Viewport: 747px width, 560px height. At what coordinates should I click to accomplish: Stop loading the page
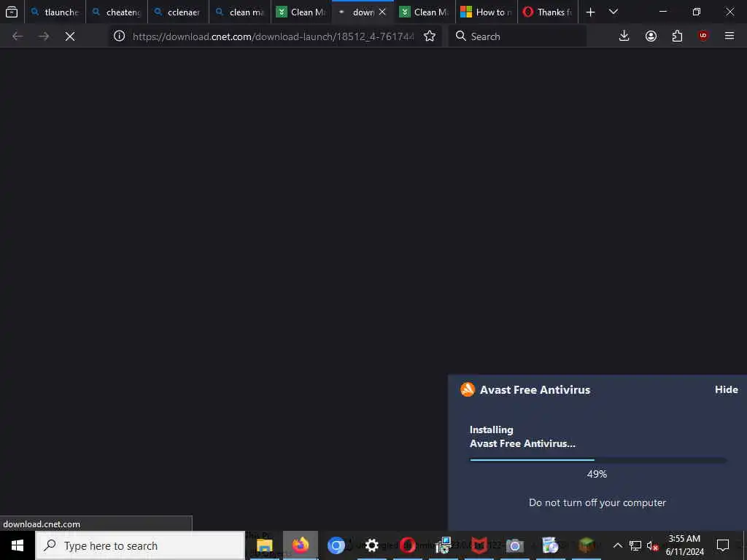coord(69,36)
